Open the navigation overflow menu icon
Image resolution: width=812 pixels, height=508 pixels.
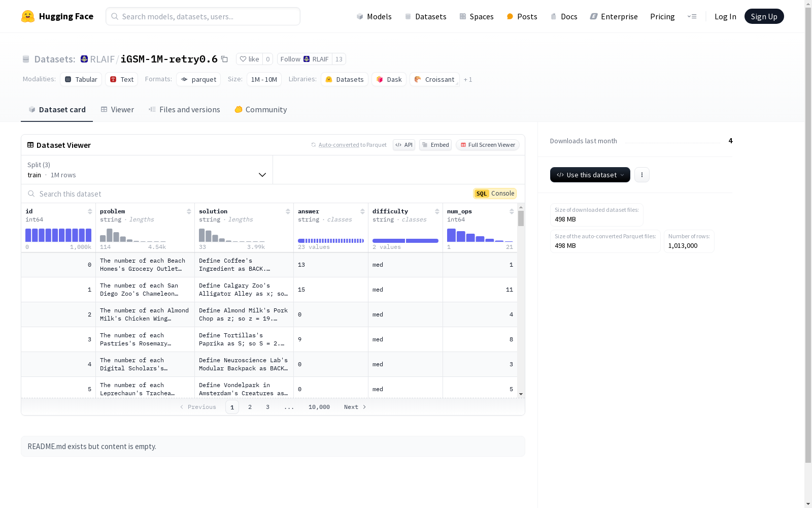[692, 16]
